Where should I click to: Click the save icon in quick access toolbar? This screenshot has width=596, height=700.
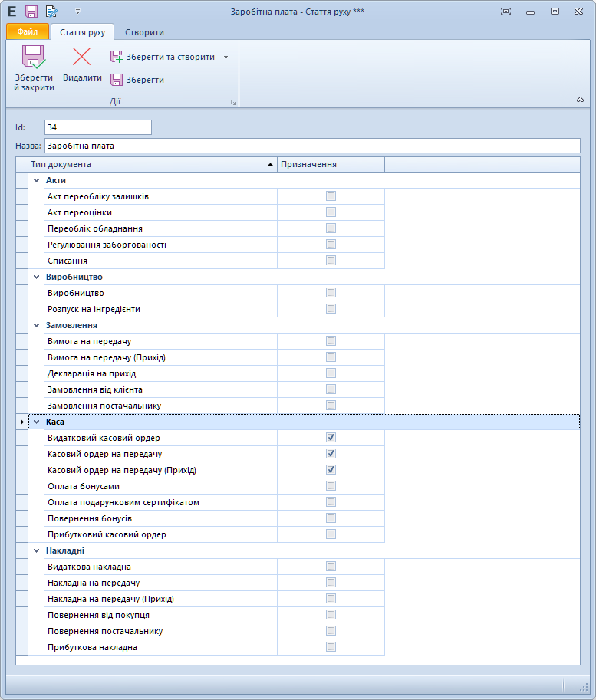coord(31,11)
